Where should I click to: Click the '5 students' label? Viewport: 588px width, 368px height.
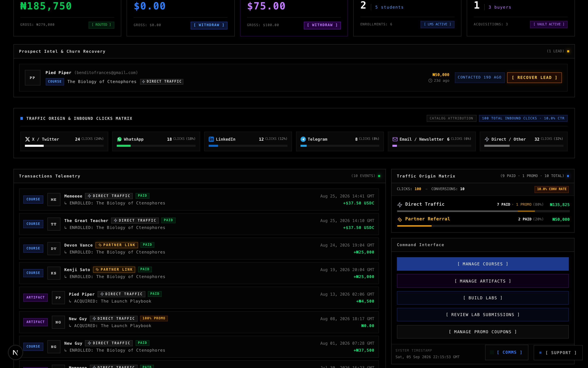tap(389, 7)
